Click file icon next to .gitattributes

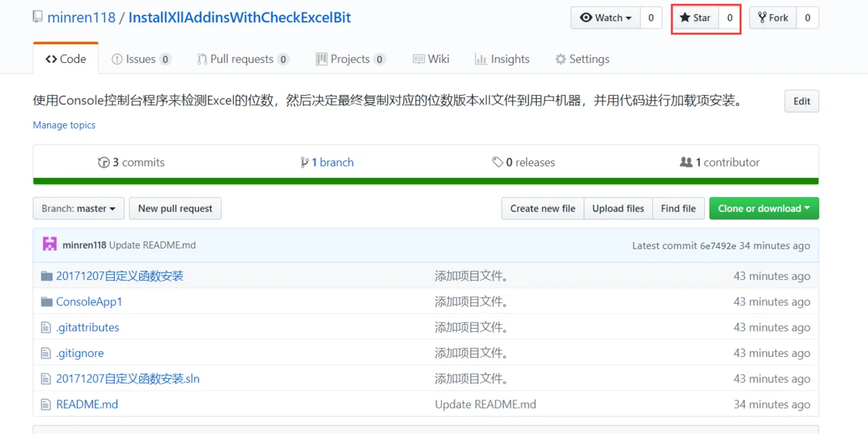(46, 328)
